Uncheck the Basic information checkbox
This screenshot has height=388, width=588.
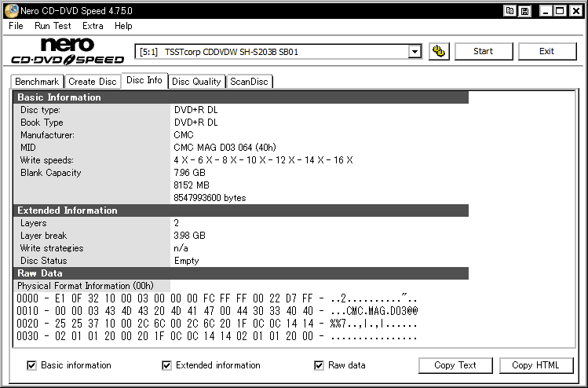[32, 365]
